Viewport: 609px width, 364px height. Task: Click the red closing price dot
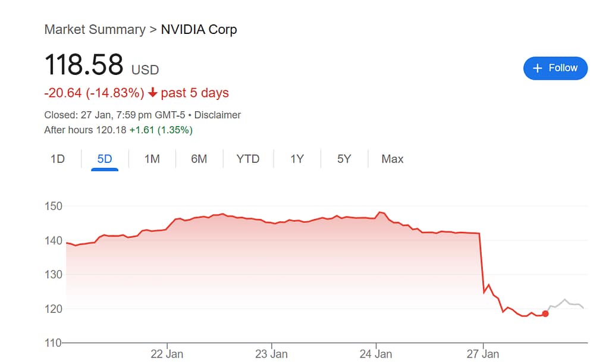coord(545,313)
